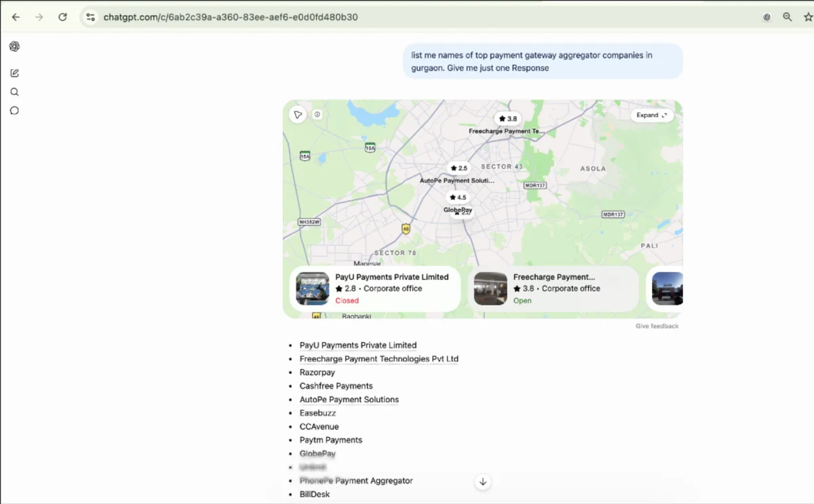Open the search chats icon

[14, 92]
